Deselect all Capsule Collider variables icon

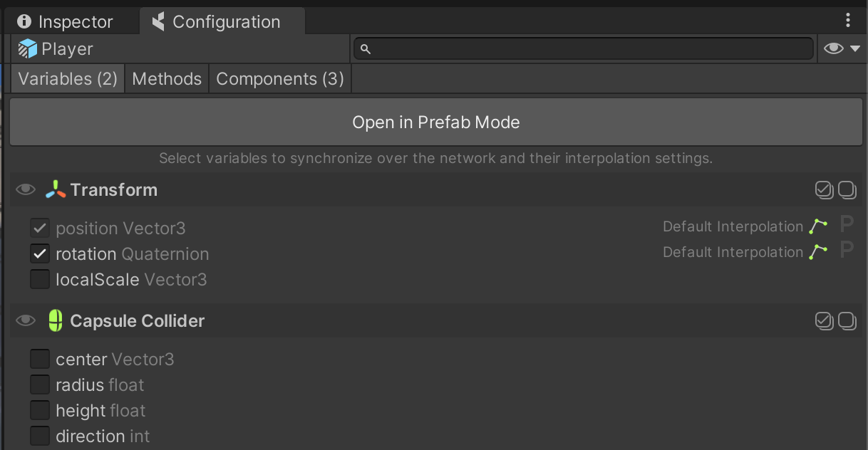[847, 320]
